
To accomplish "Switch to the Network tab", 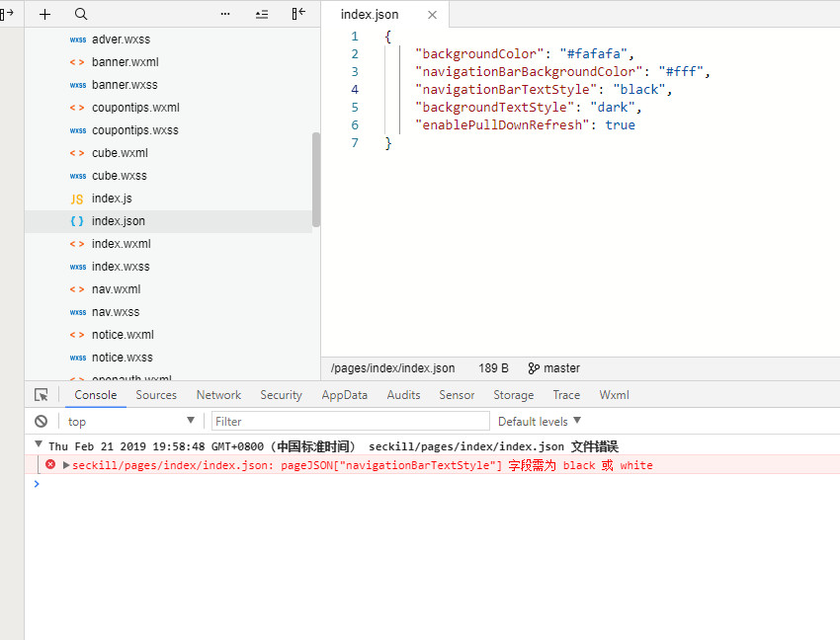I will [218, 395].
